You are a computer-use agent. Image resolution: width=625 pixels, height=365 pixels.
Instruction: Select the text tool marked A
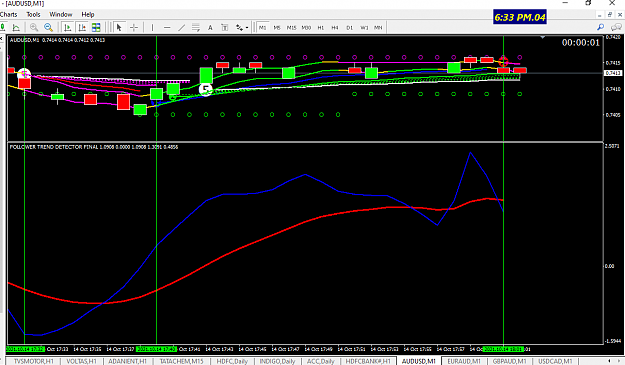tap(210, 27)
